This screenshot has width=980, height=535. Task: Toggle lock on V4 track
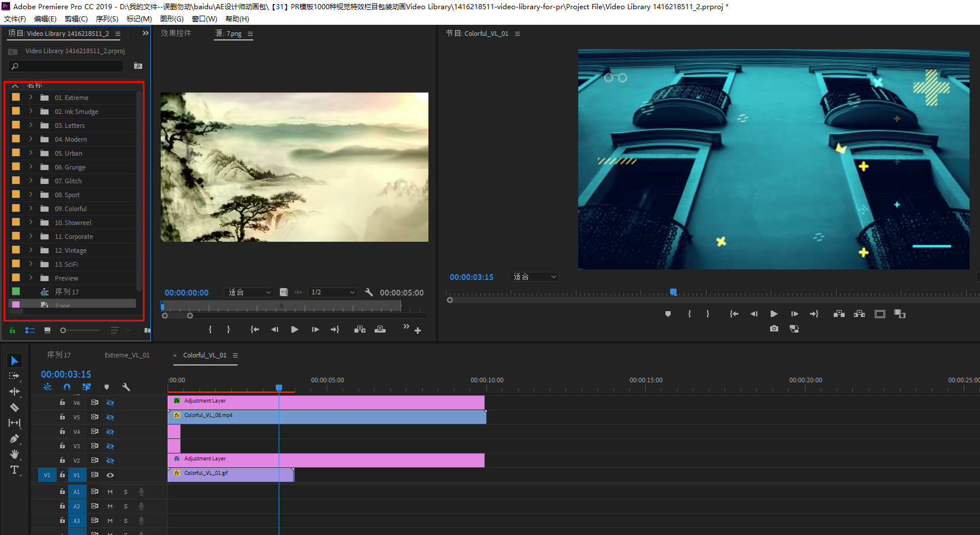coord(62,431)
